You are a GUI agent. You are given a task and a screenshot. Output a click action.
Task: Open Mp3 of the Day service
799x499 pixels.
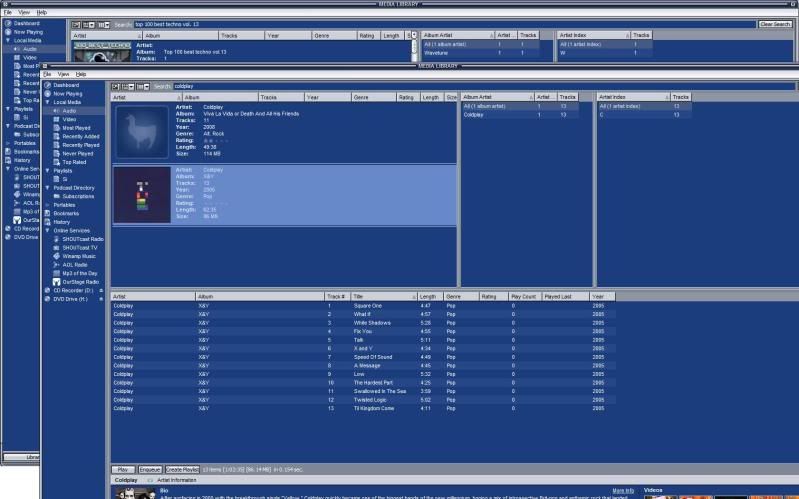[x=81, y=272]
